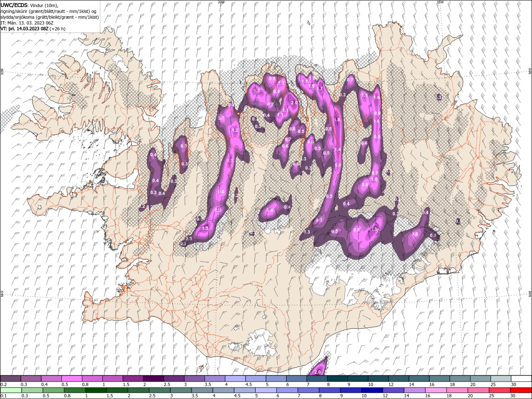Screen dimensions: 532x399
Task: Pick lower legend swatch between 20 and 25
Action: [x=478, y=390]
